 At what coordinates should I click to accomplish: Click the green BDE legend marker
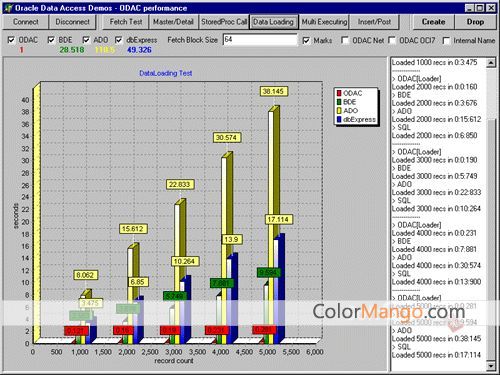click(339, 102)
